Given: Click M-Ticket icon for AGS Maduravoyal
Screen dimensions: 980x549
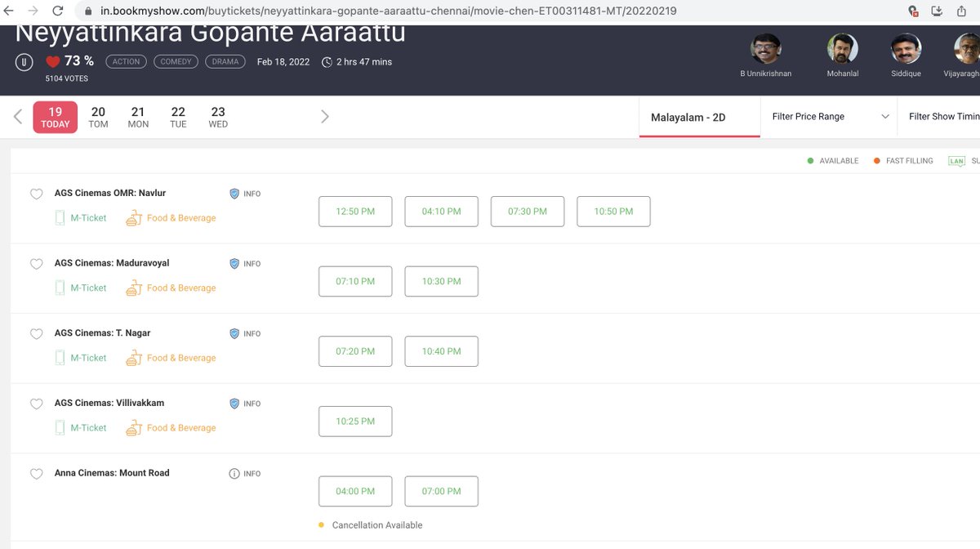Looking at the screenshot, I should [x=60, y=288].
